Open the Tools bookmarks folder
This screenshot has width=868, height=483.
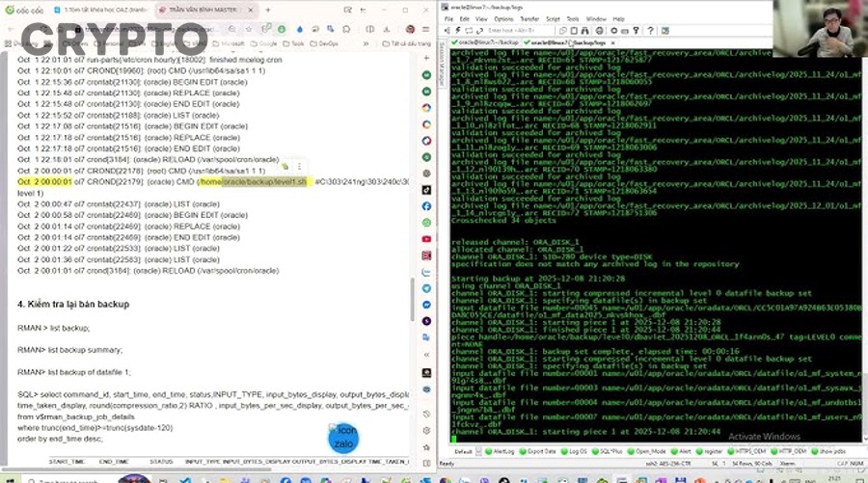293,43
